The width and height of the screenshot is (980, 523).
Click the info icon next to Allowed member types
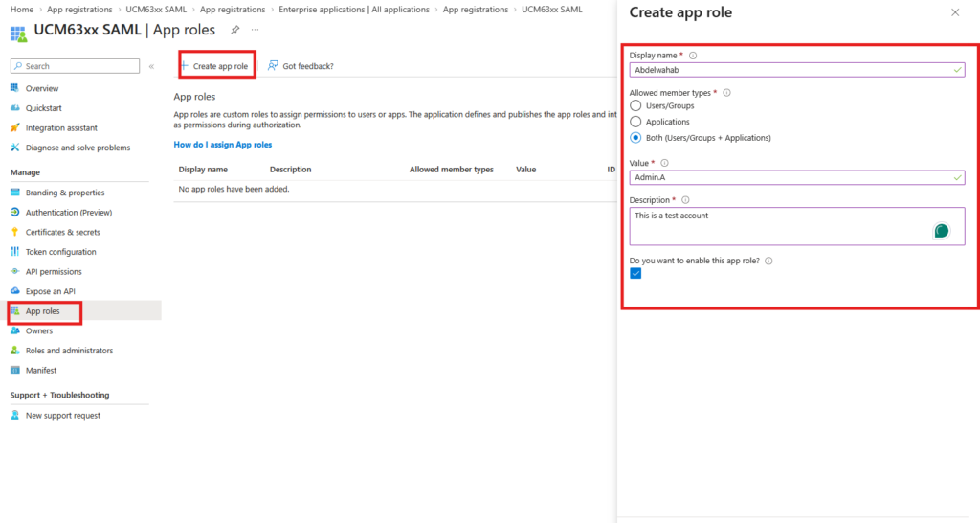tap(726, 93)
